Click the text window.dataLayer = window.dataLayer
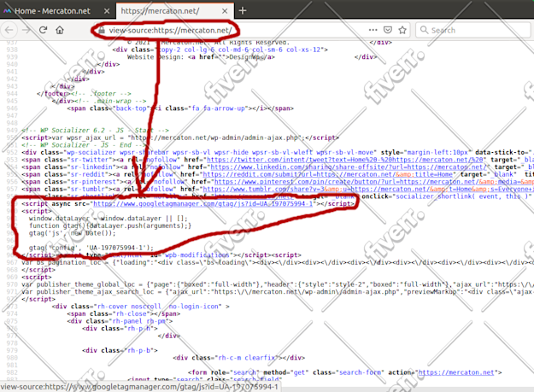 point(95,218)
